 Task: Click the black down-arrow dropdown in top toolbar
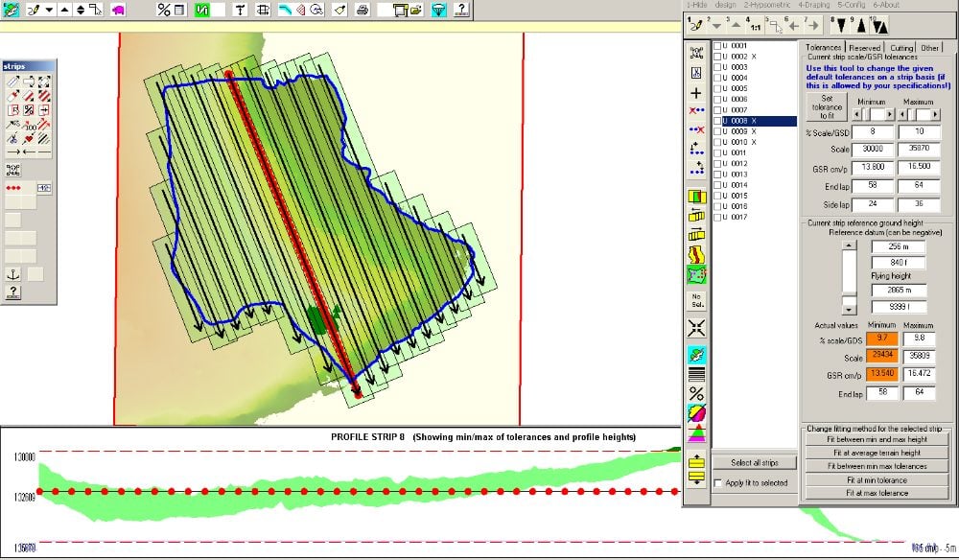(x=50, y=10)
